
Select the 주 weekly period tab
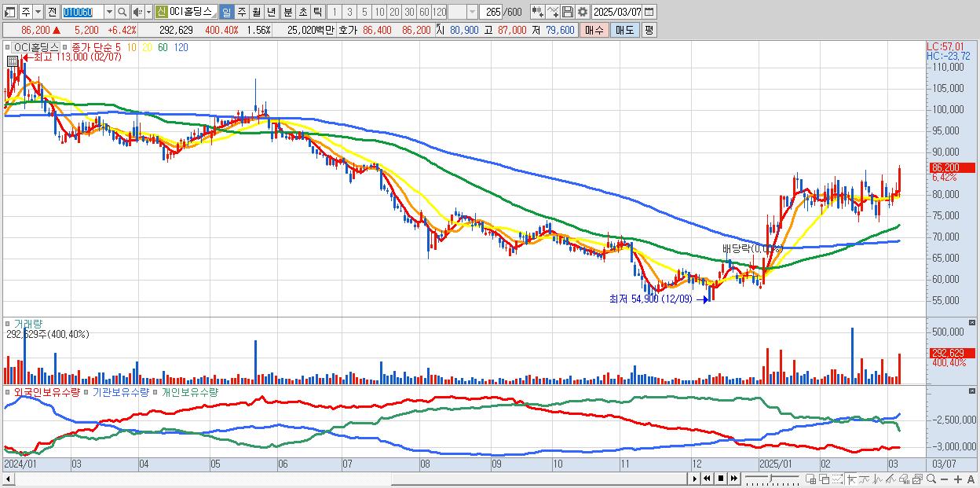click(x=241, y=13)
